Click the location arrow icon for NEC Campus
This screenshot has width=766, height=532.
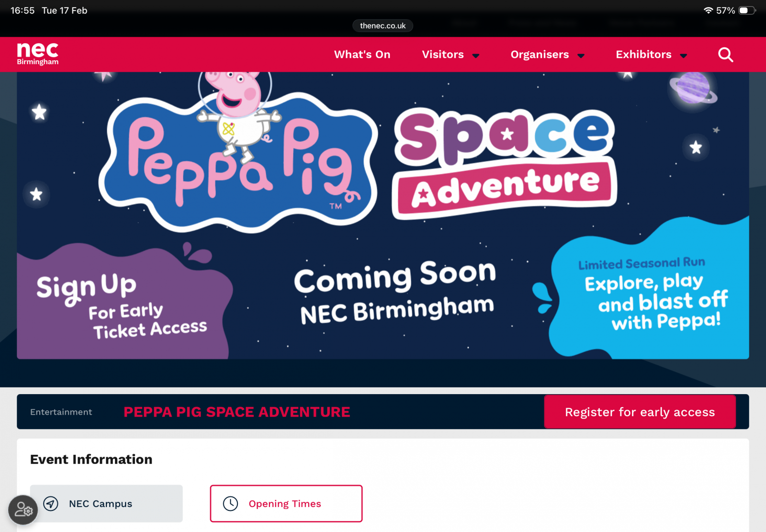click(x=51, y=504)
